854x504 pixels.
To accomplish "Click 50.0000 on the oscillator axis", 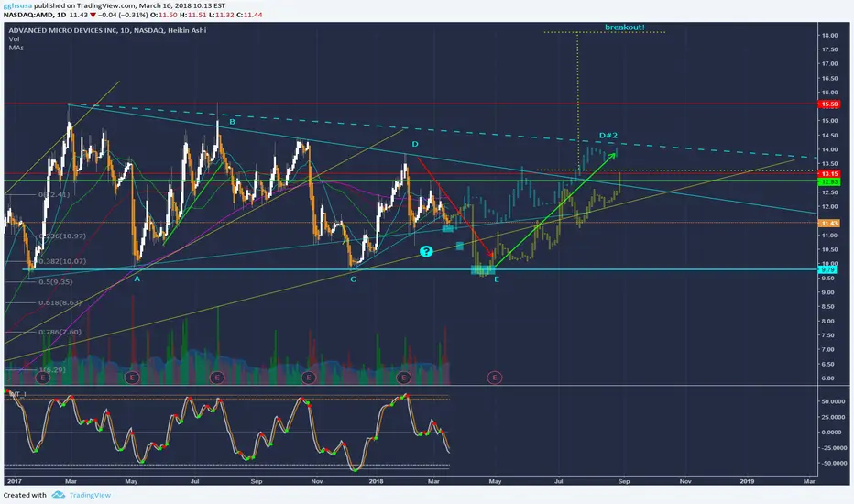I will click(833, 401).
